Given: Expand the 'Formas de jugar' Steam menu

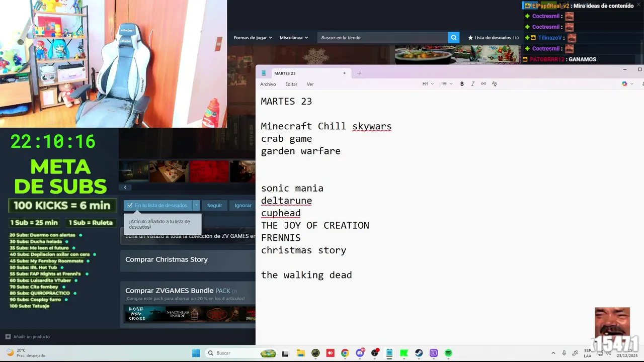Looking at the screenshot, I should click(x=253, y=38).
